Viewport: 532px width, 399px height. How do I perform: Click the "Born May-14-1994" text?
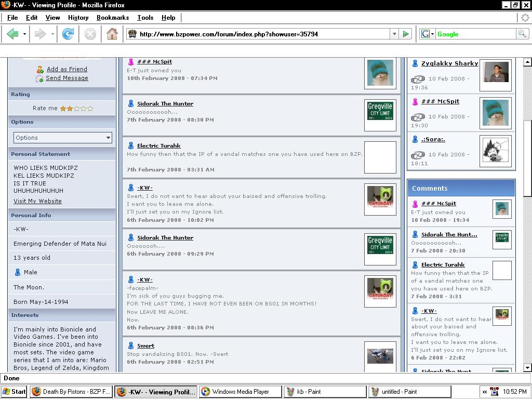click(41, 302)
